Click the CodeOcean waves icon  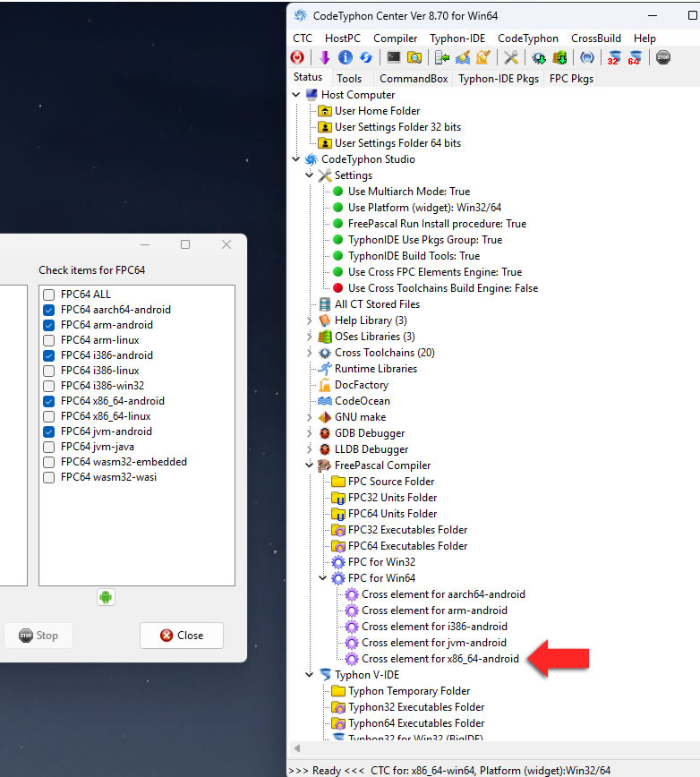[x=325, y=401]
